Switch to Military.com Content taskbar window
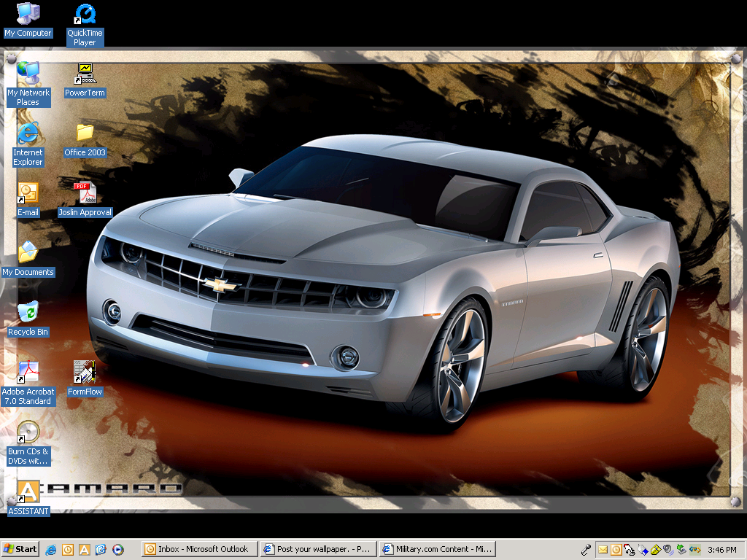 tap(437, 549)
